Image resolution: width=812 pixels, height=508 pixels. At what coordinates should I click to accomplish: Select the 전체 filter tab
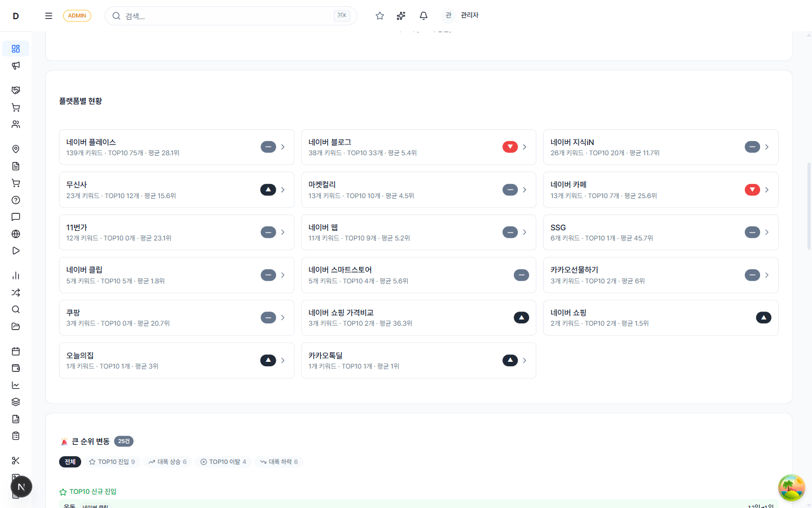70,462
